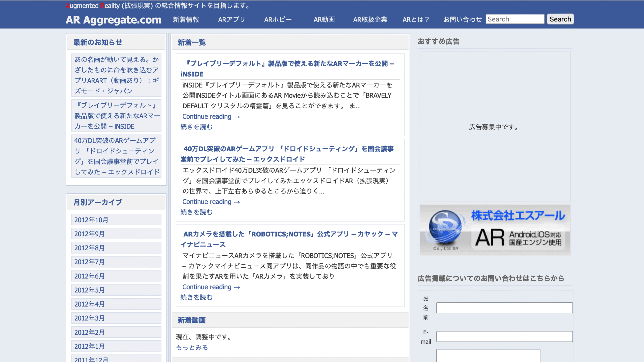Open the 新着情報 menu item
The image size is (644, 362).
[x=186, y=19]
